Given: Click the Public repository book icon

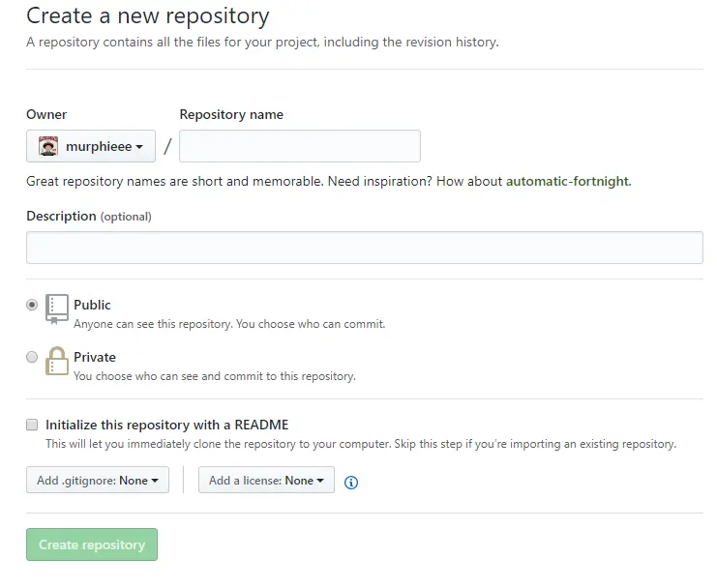Looking at the screenshot, I should (57, 309).
